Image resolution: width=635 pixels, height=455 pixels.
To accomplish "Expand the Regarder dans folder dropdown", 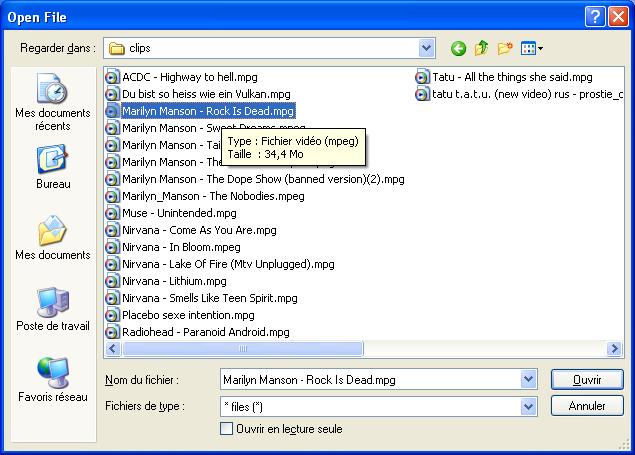I will pyautogui.click(x=426, y=48).
